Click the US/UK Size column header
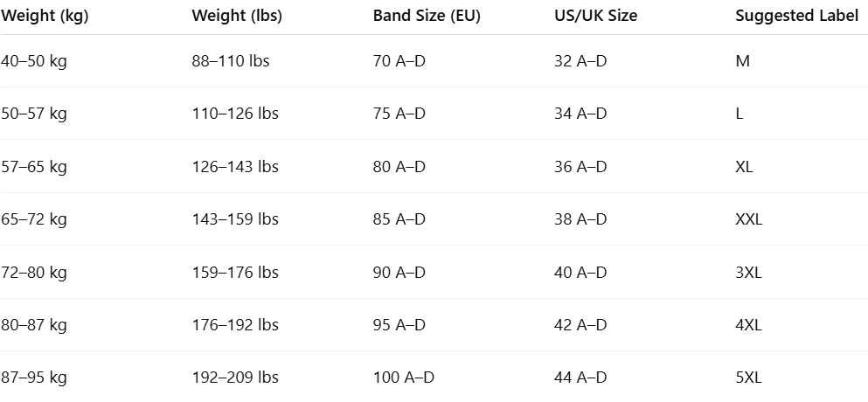The height and width of the screenshot is (402, 868). [x=595, y=16]
